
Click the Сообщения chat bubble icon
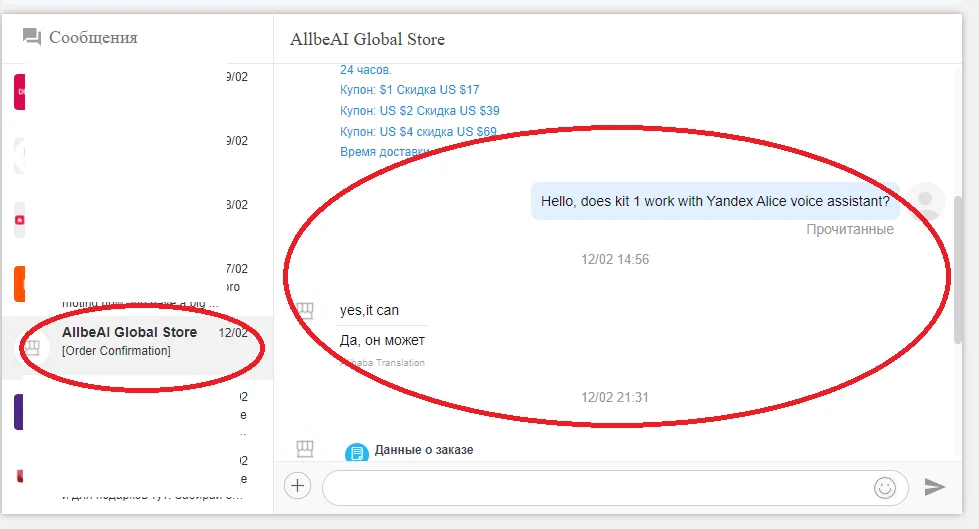[32, 37]
